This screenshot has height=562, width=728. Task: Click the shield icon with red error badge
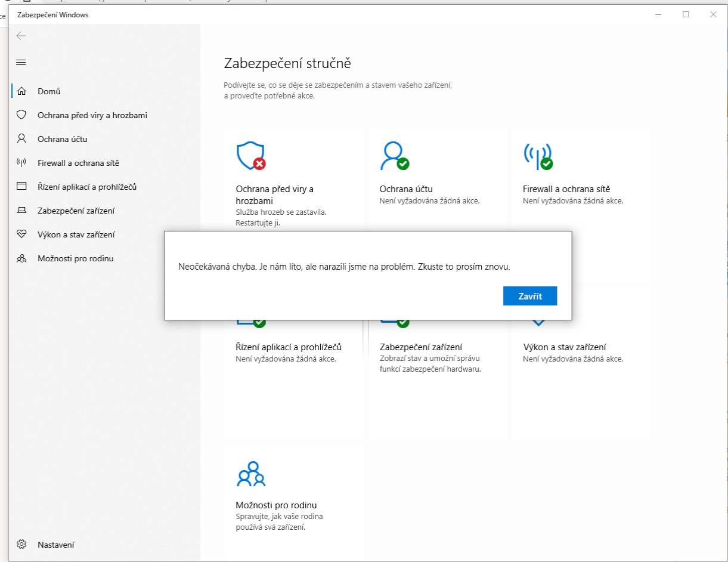(251, 156)
